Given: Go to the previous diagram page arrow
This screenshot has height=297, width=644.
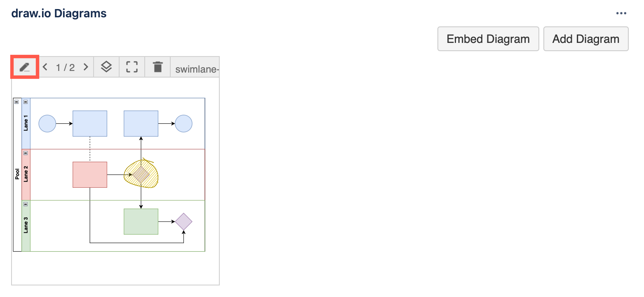Looking at the screenshot, I should [x=45, y=66].
